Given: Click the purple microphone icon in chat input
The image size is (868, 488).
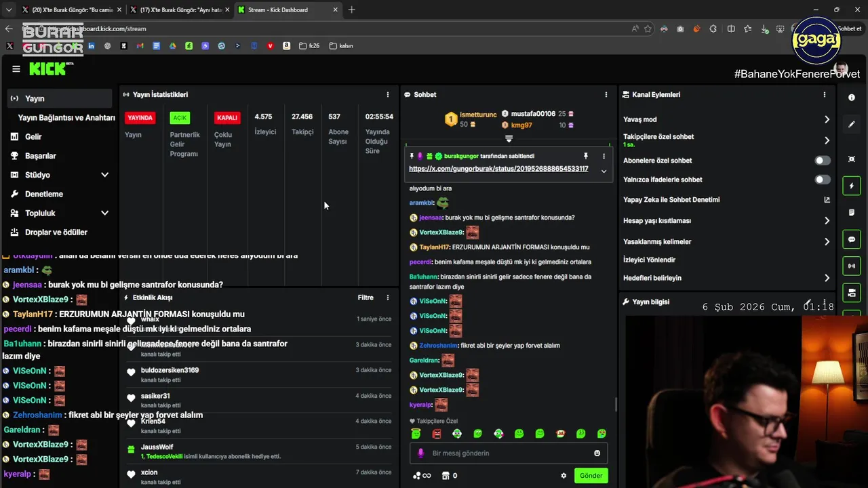Looking at the screenshot, I should tap(420, 453).
